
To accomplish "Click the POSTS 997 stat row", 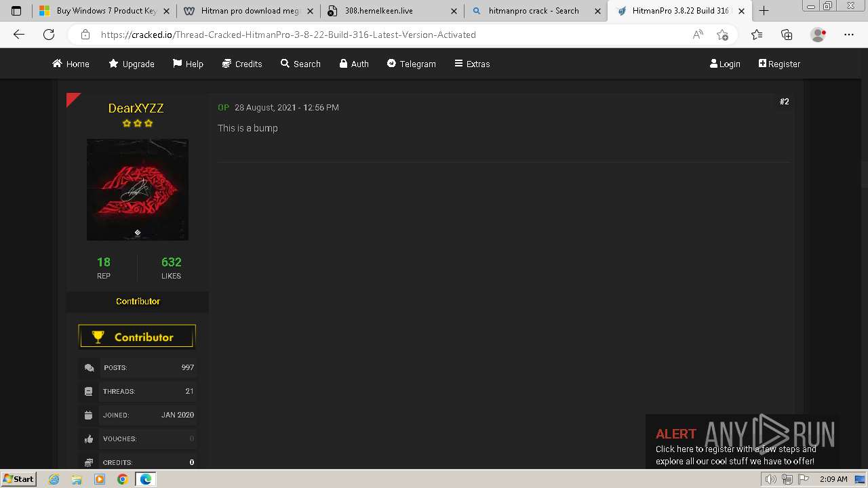I will 138,367.
